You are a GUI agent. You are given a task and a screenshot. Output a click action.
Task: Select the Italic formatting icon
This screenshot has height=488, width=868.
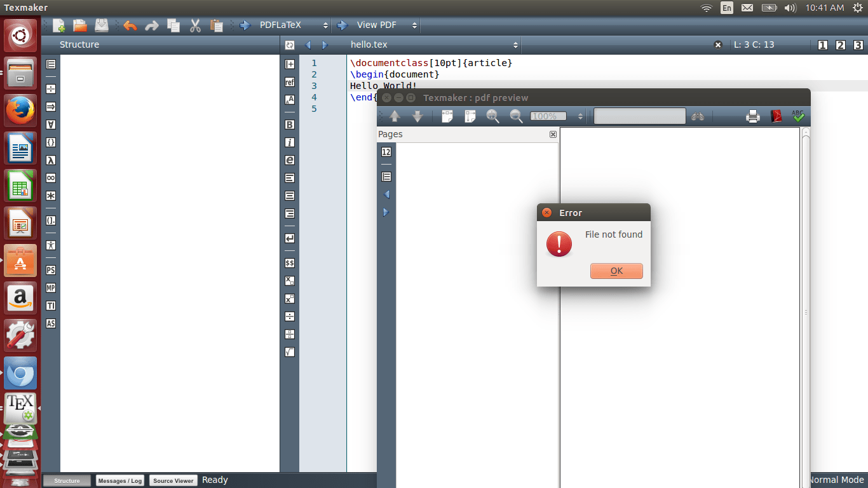289,142
